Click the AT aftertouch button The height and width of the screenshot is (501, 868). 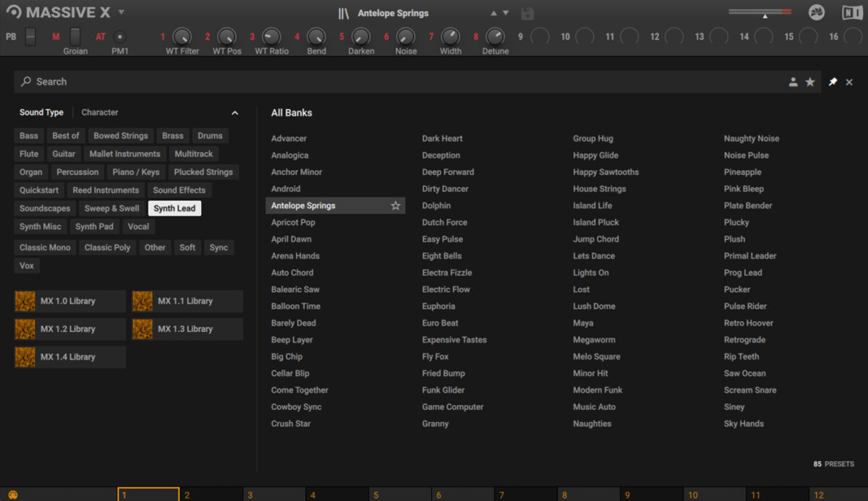click(101, 37)
